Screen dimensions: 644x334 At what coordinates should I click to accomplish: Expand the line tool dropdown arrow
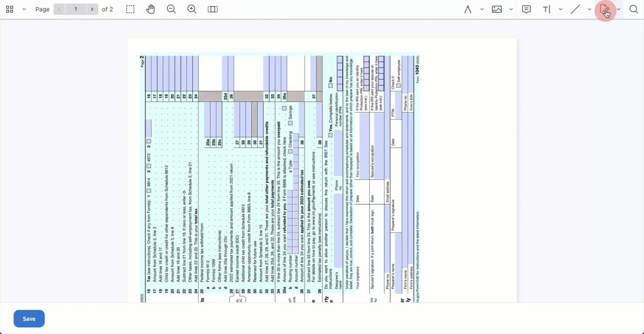pos(590,9)
